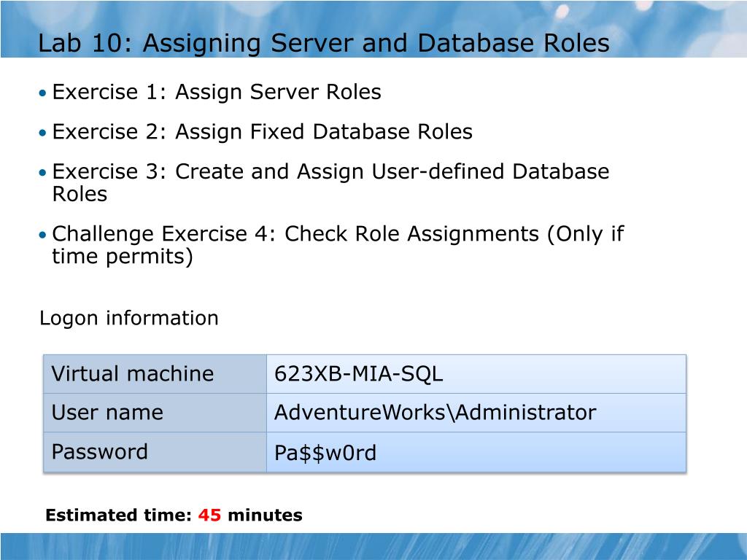Viewport: 747px width, 560px height.
Task: Click the bullet marker beside Challenge Exercise 4
Action: coord(42,234)
